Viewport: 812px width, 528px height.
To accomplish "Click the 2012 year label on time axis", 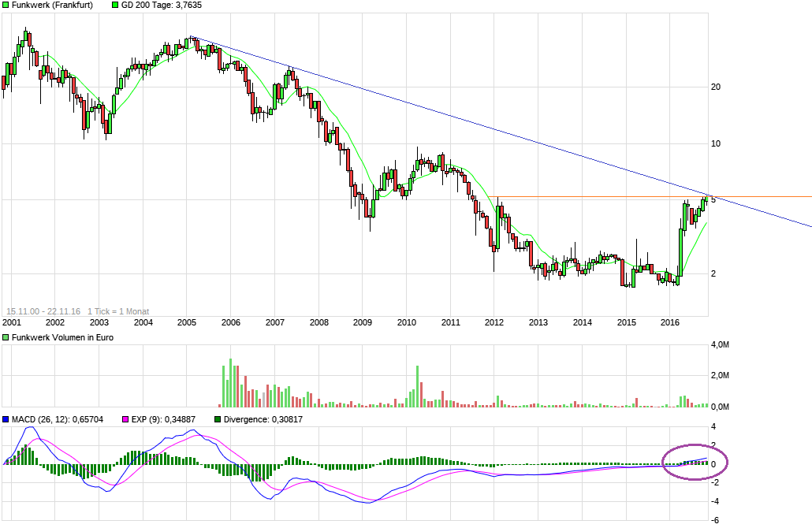I will [494, 322].
